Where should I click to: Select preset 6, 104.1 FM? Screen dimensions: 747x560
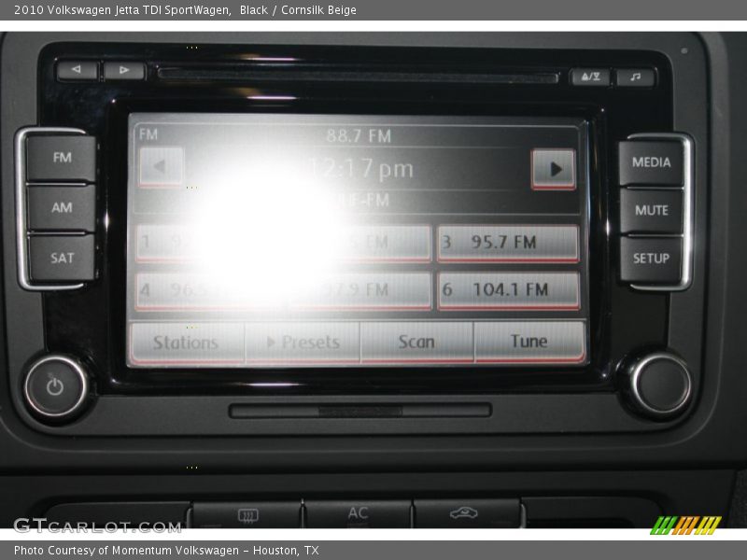point(508,290)
